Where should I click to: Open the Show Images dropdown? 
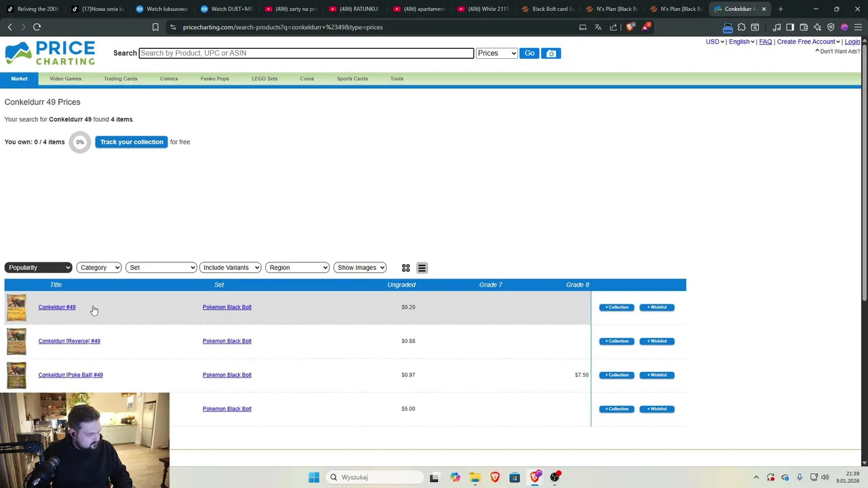click(x=360, y=268)
